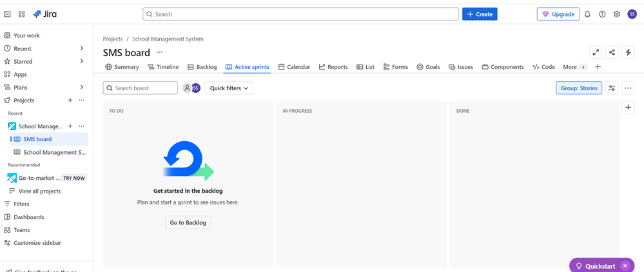Viewport: 644px width, 272px height.
Task: Click the Jira logo
Action: pyautogui.click(x=44, y=14)
